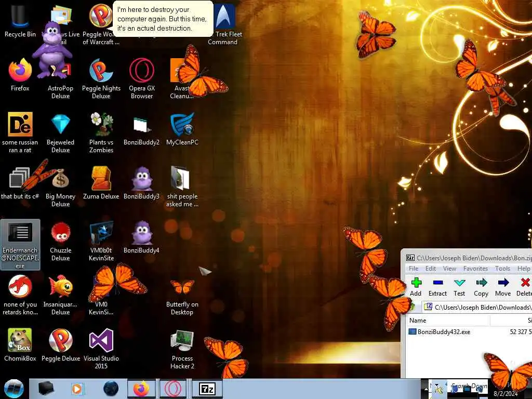Click BonziBuddy's speech bubble
This screenshot has height=399, width=532.
click(163, 19)
